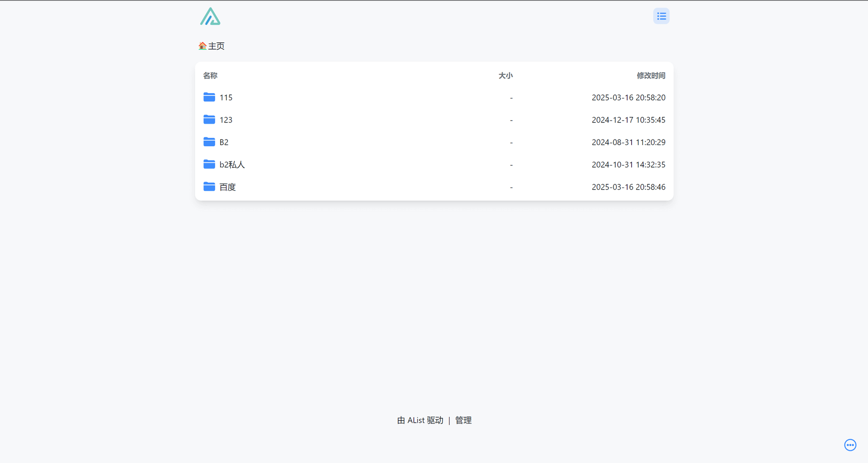Click the AList logo at page top
This screenshot has width=868, height=463.
210,16
